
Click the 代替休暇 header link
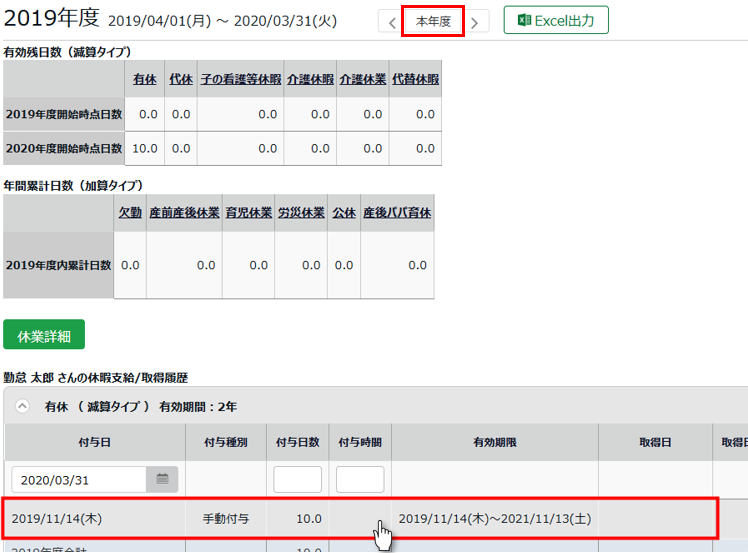point(415,79)
